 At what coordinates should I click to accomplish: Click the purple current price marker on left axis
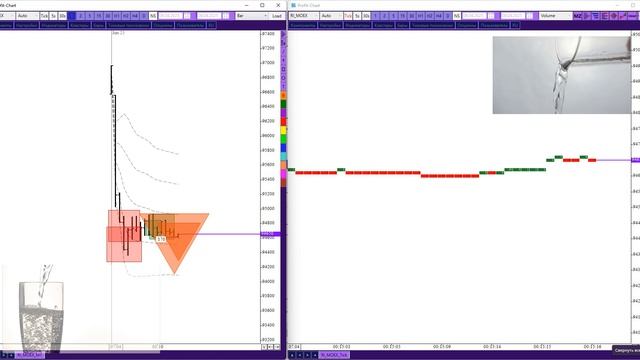(270, 234)
